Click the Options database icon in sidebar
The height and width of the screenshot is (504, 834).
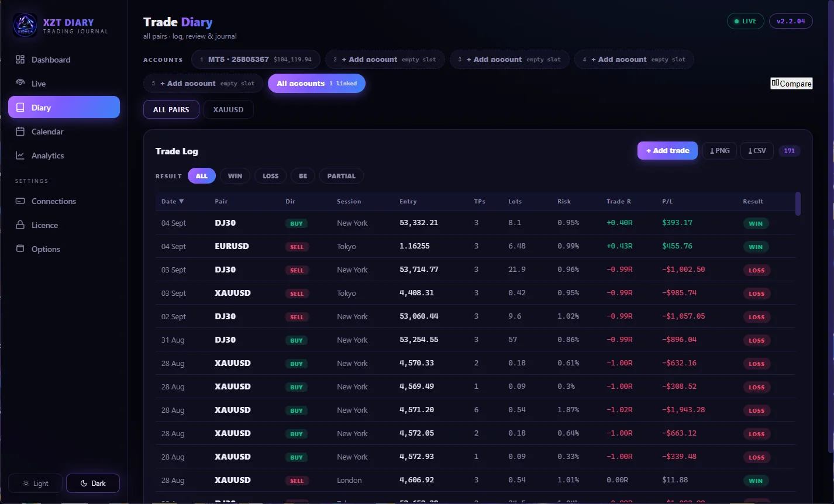coord(20,249)
